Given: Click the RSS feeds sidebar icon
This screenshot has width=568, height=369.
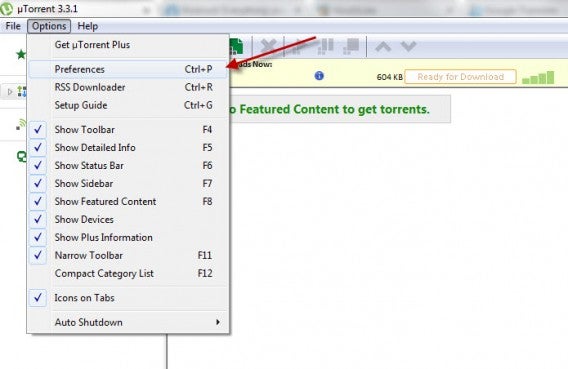Looking at the screenshot, I should (21, 125).
